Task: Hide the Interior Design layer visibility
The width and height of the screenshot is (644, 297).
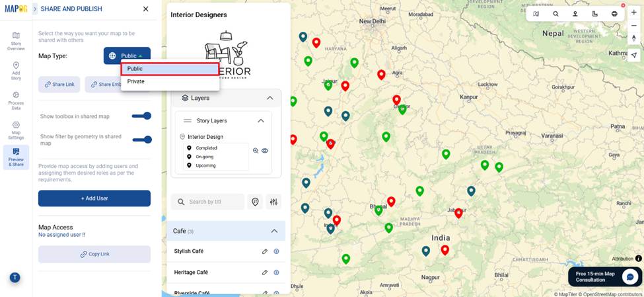Action: (265, 151)
